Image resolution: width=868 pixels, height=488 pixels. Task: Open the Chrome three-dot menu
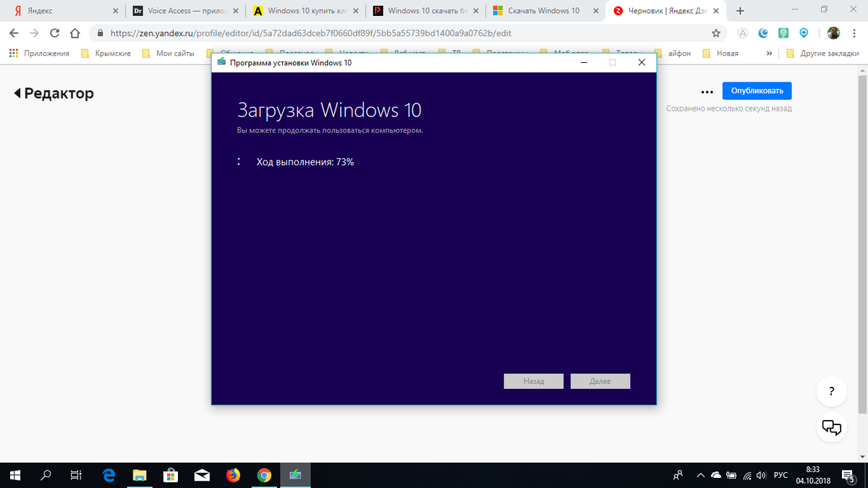[855, 33]
